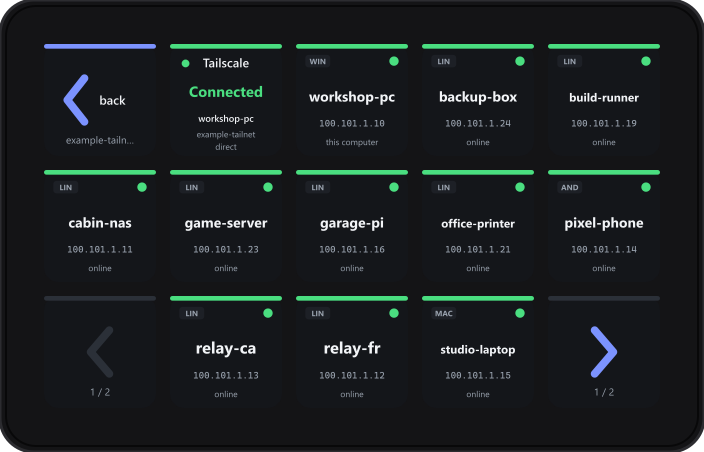This screenshot has height=452, width=704.
Task: Click the online status dot on backup-box
Action: pyautogui.click(x=520, y=61)
